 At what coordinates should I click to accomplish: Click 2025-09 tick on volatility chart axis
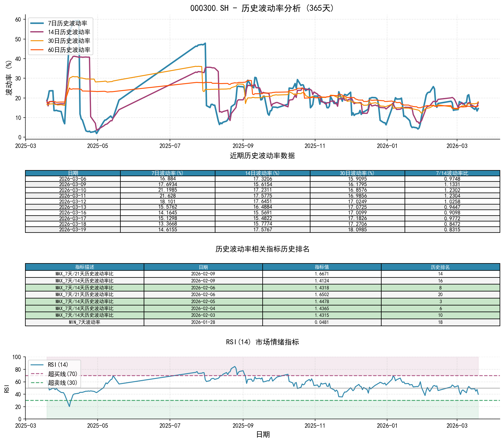tap(243, 146)
